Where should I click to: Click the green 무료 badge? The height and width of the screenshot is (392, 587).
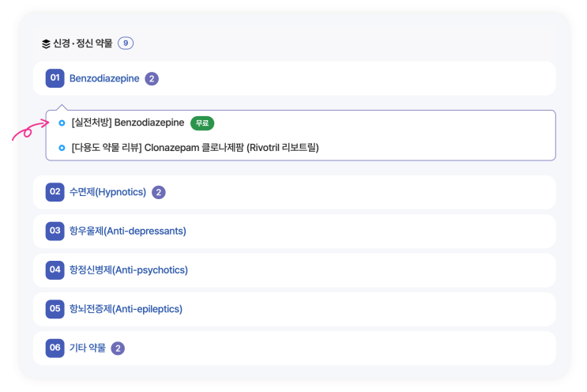[202, 123]
